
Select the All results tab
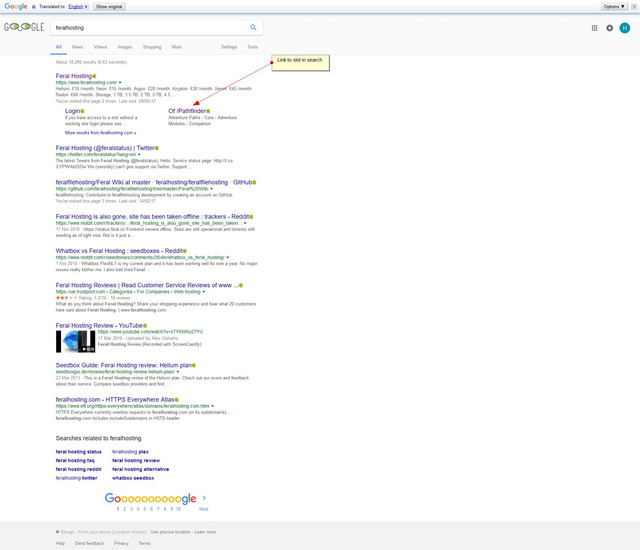(x=59, y=47)
